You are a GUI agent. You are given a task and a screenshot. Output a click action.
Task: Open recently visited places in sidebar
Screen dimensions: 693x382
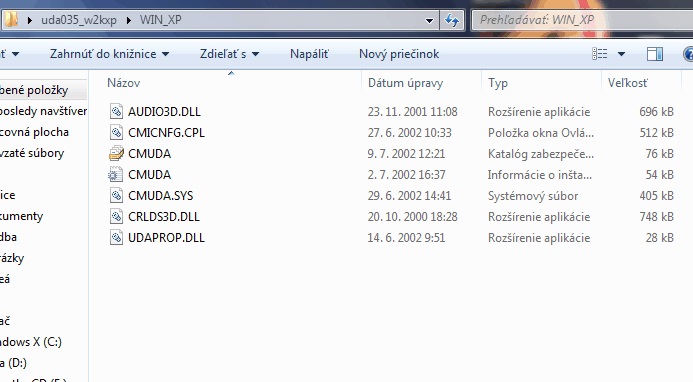tap(43, 111)
